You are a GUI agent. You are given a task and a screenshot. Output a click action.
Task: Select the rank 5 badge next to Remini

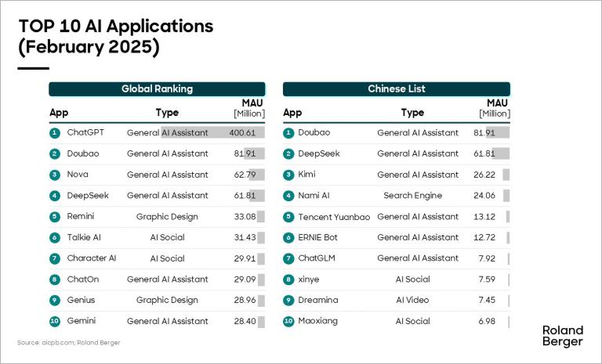coord(55,217)
